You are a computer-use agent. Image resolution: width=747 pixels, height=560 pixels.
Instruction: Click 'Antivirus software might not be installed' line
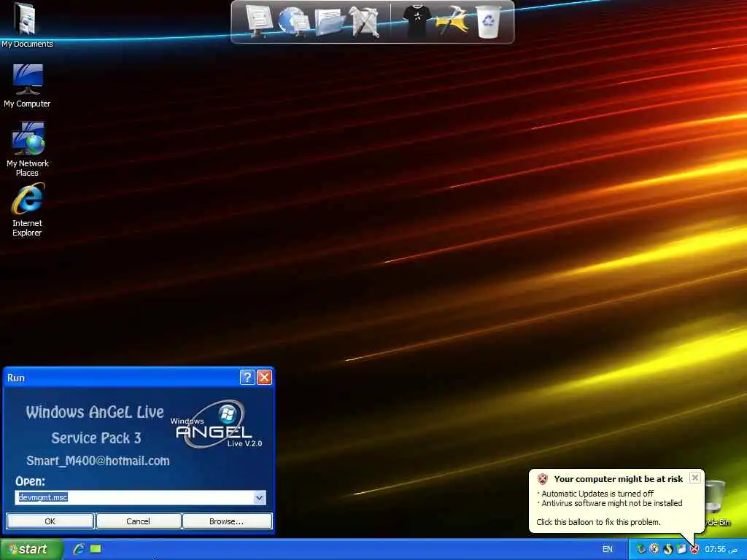612,503
